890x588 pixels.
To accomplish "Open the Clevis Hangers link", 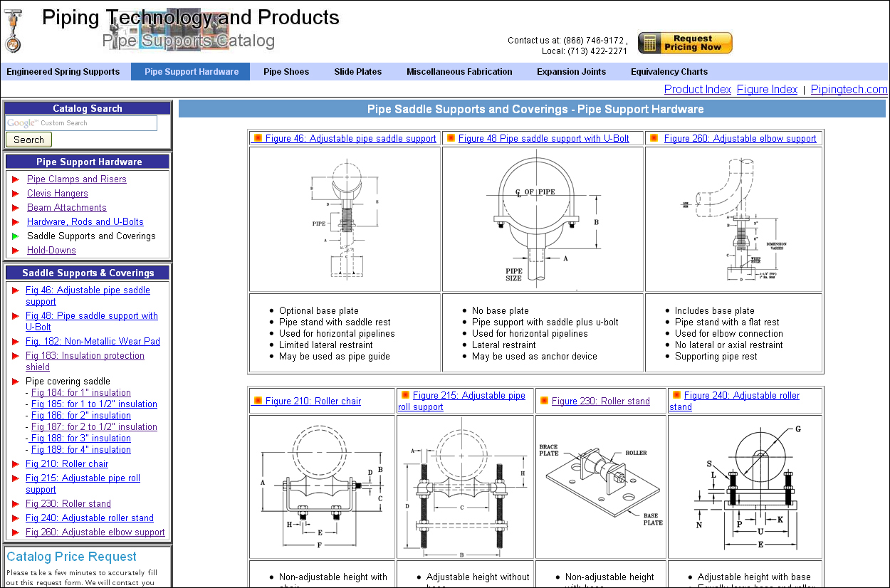I will 58,194.
